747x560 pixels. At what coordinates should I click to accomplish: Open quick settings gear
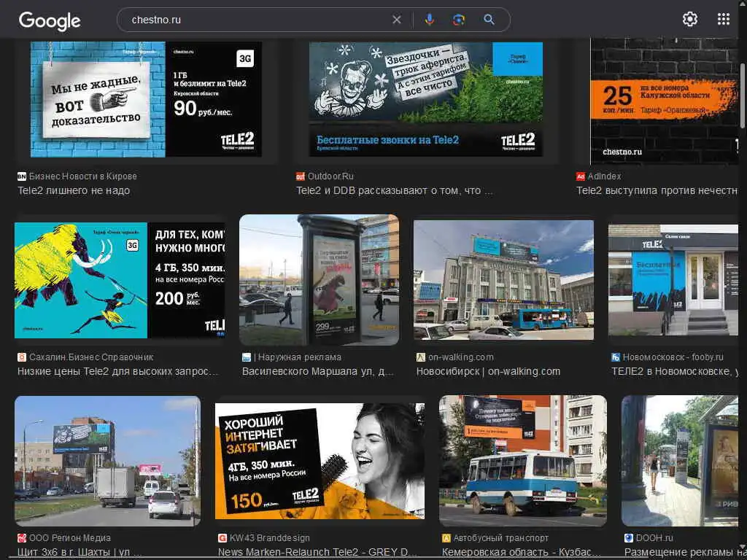pos(690,19)
